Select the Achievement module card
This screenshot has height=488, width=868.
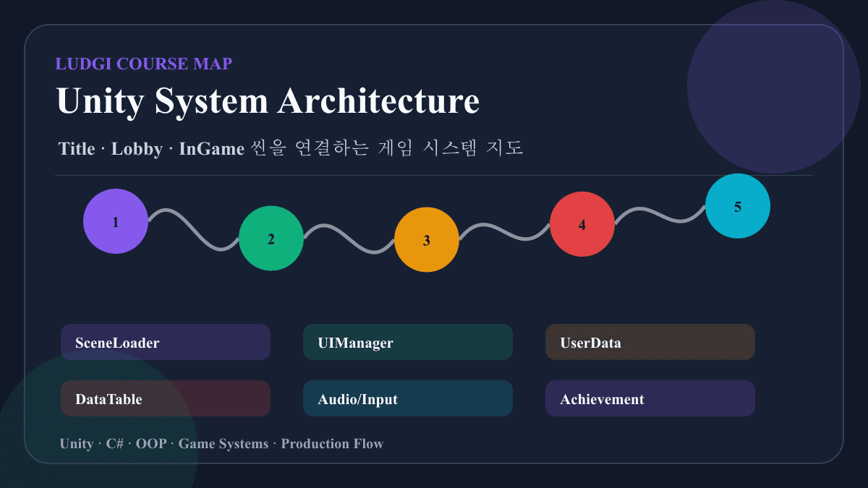(650, 398)
